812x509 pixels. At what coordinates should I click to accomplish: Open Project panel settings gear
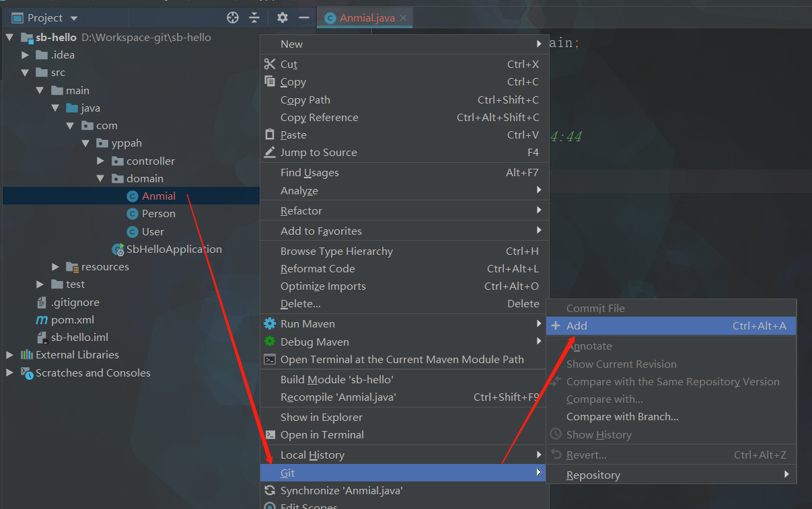point(283,17)
